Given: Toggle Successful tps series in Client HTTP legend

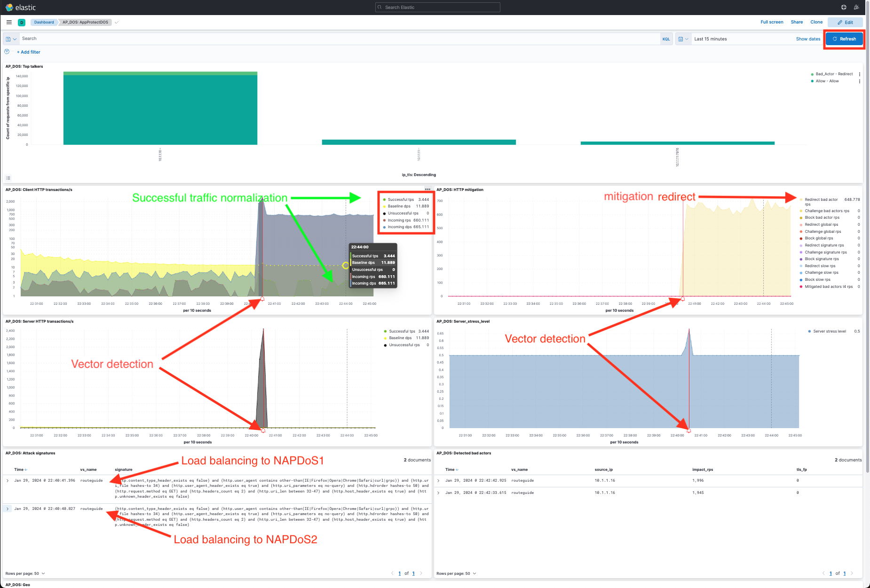Looking at the screenshot, I should [x=401, y=199].
